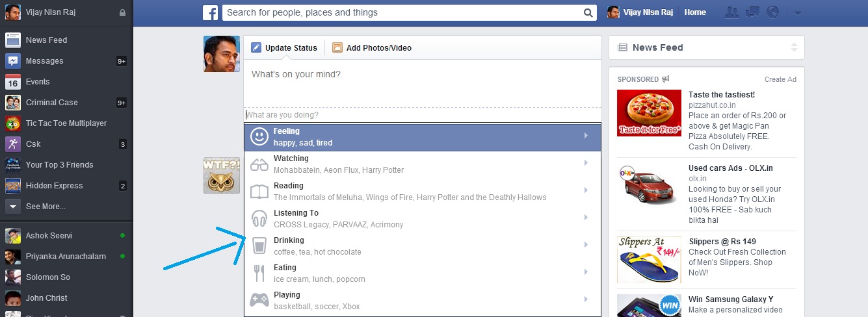Click the Facebook logo in the top bar

pyautogui.click(x=210, y=12)
